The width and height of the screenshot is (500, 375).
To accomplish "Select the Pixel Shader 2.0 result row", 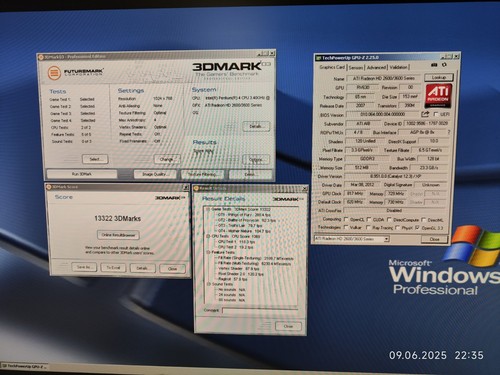I will 240,274.
